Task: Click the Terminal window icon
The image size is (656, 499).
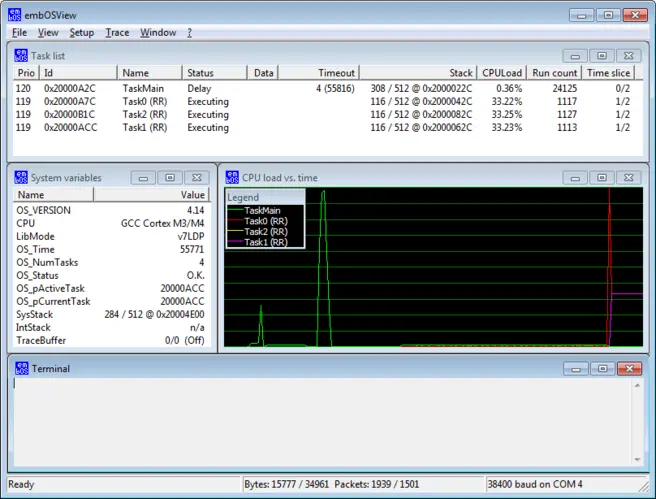Action: point(21,369)
